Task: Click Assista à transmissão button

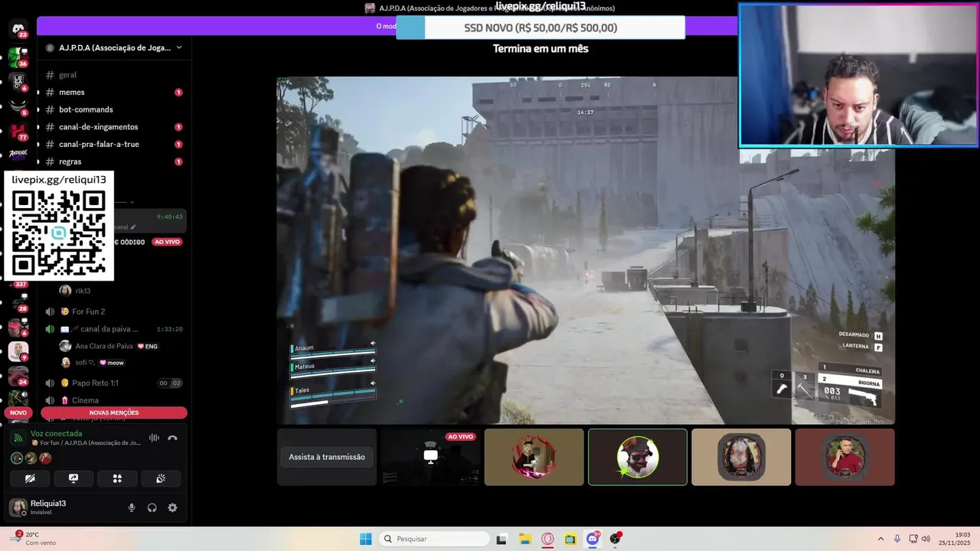Action: (x=327, y=457)
